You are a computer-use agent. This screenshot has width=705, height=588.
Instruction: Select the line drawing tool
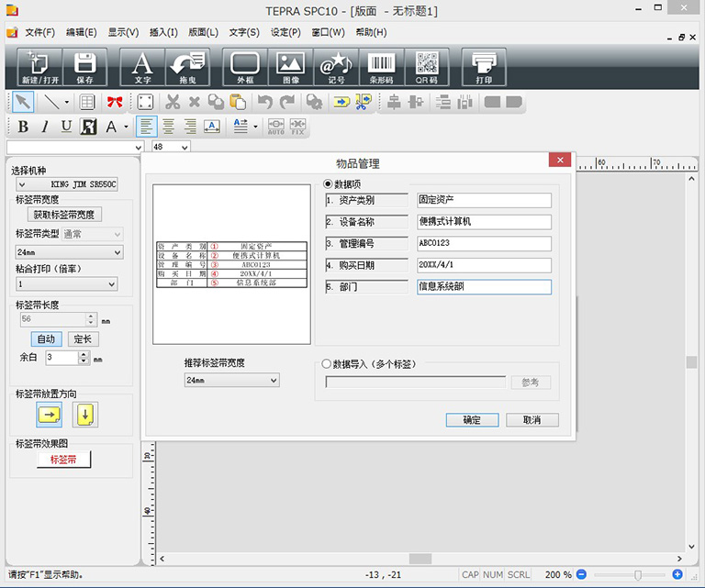click(51, 102)
